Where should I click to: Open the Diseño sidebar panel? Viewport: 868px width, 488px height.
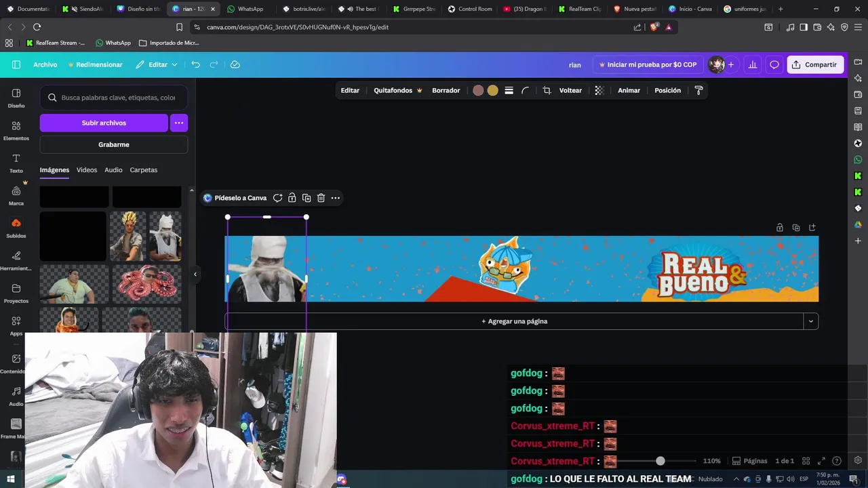[16, 98]
